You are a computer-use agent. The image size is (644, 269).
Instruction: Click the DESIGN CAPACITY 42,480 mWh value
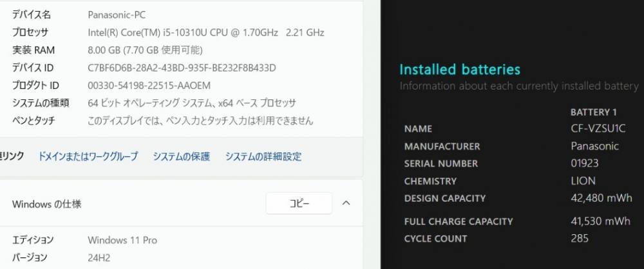[x=601, y=198]
